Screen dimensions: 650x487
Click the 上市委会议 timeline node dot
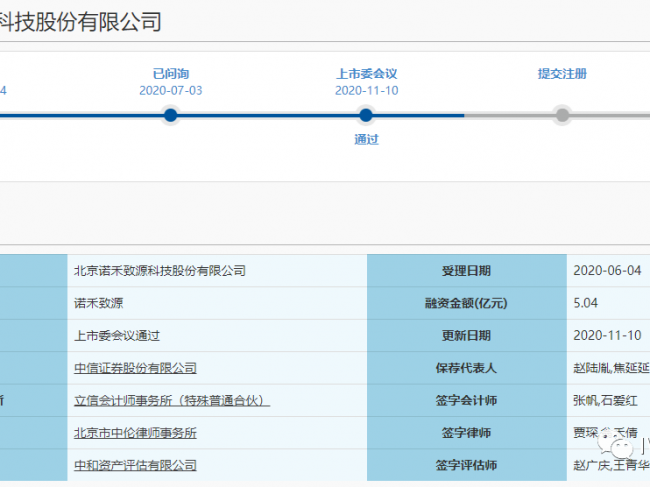pos(366,115)
